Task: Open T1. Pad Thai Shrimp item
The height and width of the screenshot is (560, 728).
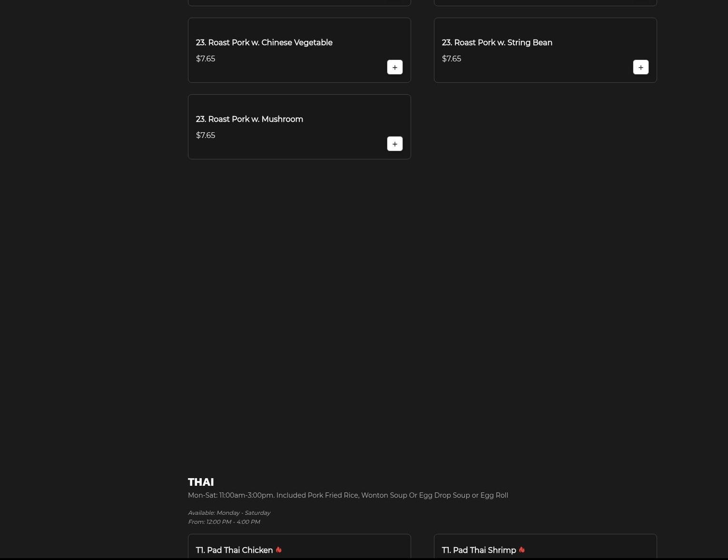Action: point(479,550)
